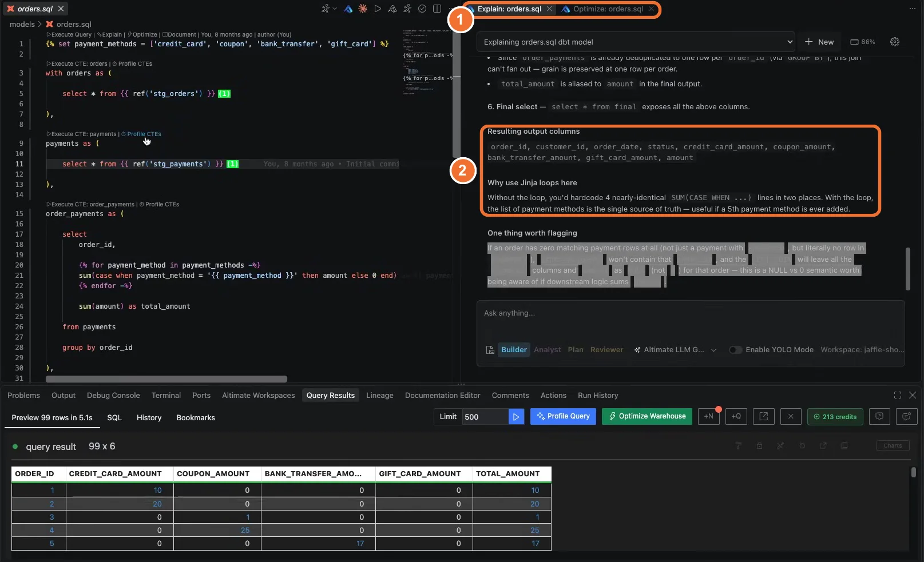The image size is (924, 562).
Task: Open the Problems panel tab
Action: pyautogui.click(x=23, y=395)
